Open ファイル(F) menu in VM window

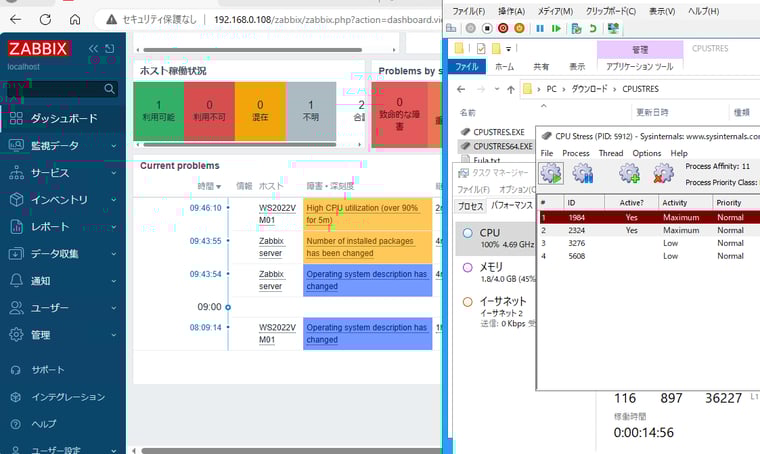tap(468, 11)
